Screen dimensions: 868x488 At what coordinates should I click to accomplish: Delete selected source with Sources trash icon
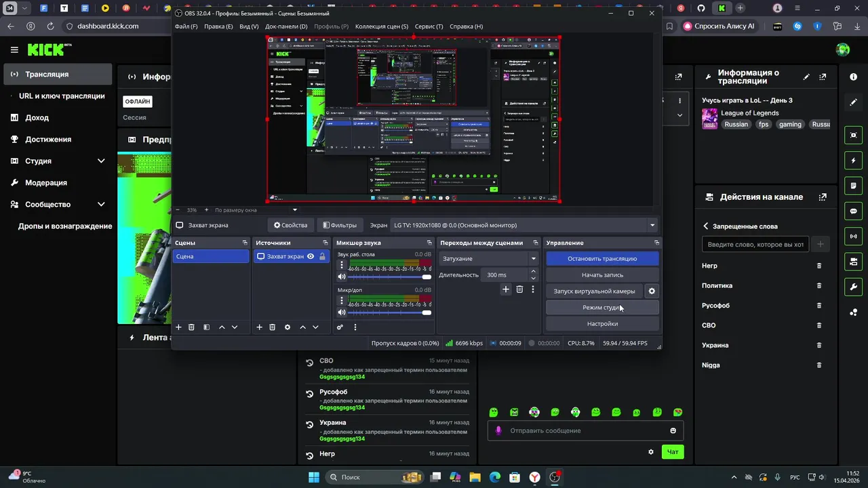[272, 327]
